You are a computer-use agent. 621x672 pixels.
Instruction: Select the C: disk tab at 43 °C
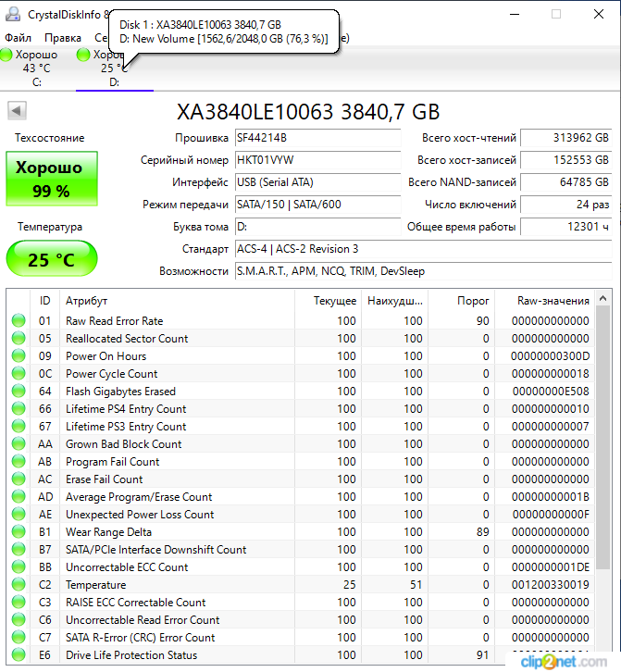(x=37, y=68)
